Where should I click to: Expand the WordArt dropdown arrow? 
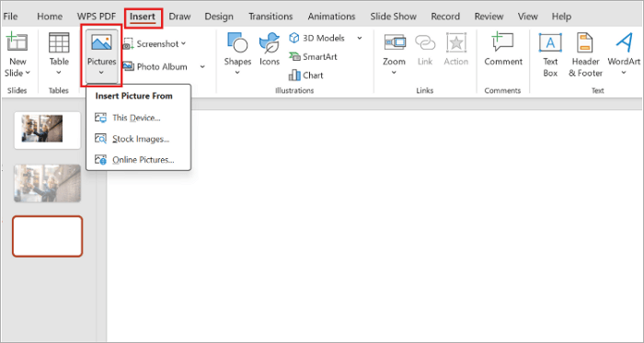click(x=624, y=73)
